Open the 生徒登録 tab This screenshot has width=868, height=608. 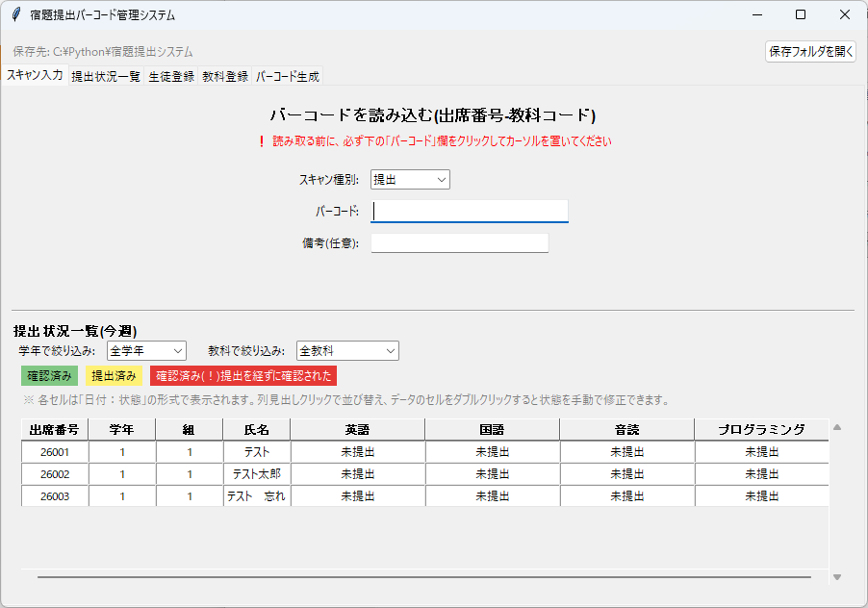point(171,76)
